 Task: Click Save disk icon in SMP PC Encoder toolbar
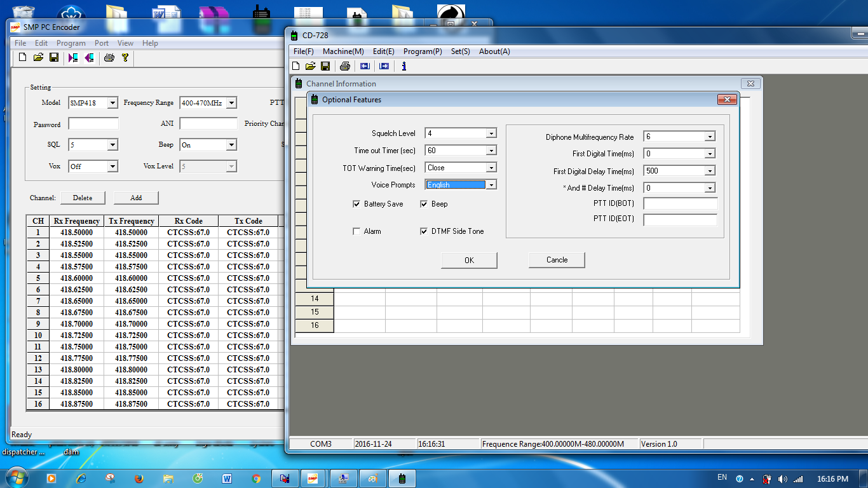click(x=54, y=58)
